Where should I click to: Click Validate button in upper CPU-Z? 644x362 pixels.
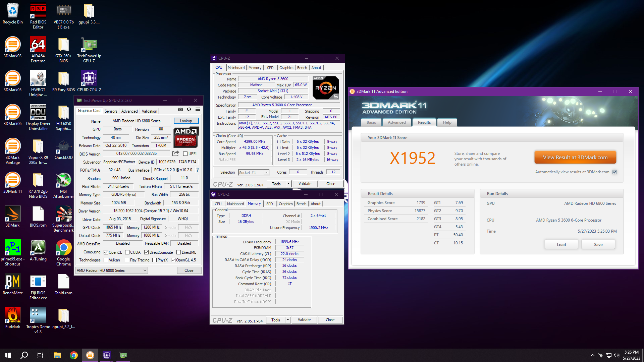[x=305, y=184]
